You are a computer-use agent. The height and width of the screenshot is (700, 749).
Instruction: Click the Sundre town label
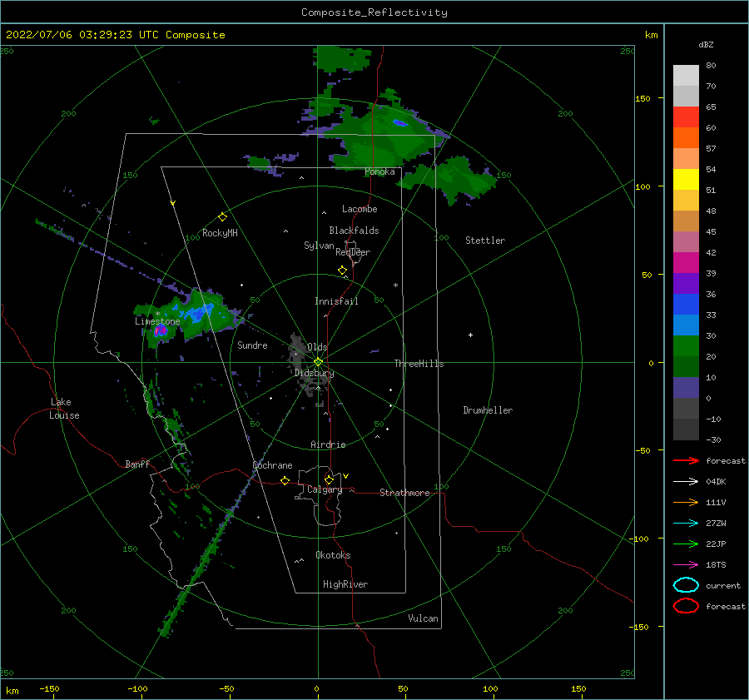(252, 345)
